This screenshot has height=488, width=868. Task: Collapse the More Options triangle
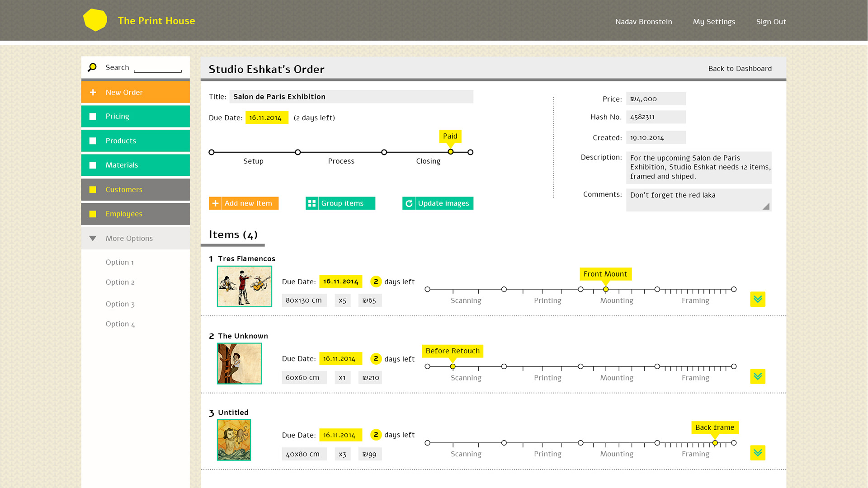click(x=93, y=238)
